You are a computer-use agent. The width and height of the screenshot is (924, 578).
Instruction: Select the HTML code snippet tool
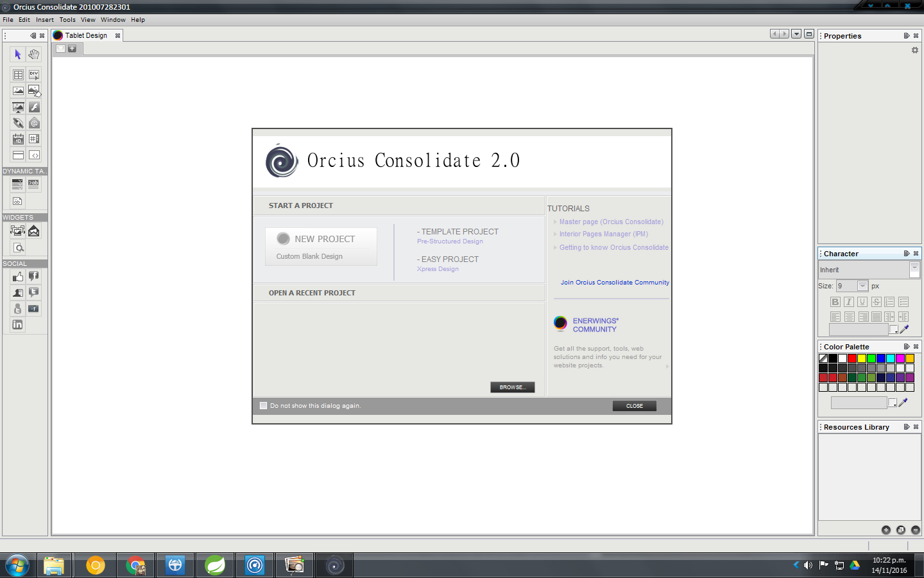(x=34, y=155)
